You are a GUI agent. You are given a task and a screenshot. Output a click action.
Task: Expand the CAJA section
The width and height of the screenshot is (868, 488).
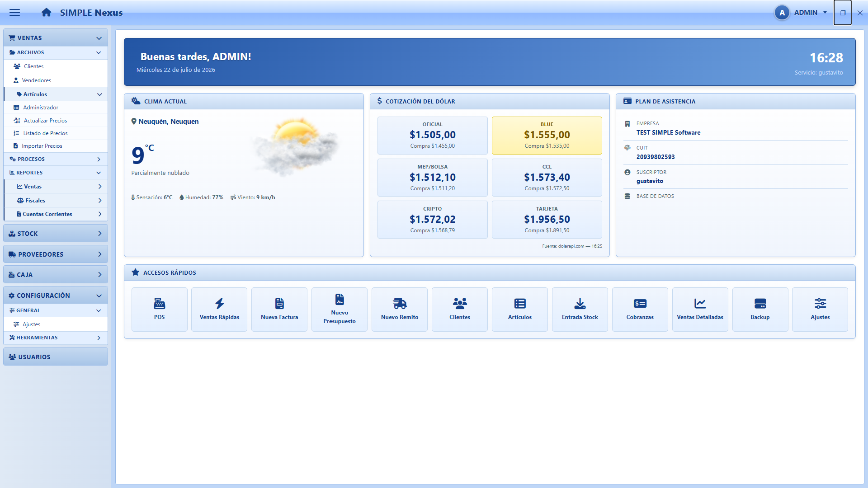(56, 275)
